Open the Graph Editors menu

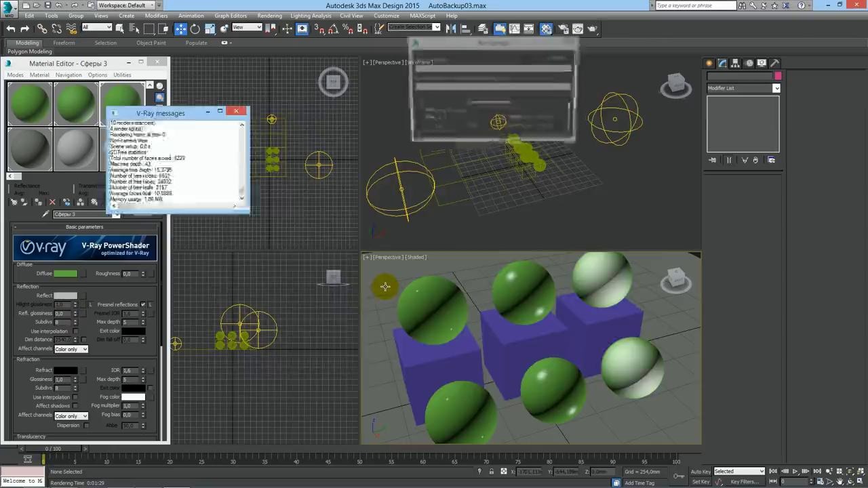tap(231, 16)
